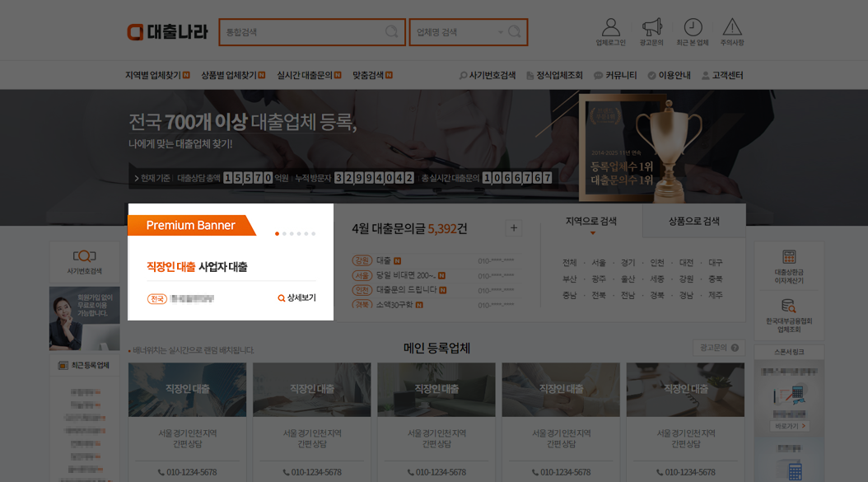Open 광고문의 via the megaphone icon
Screen dimensions: 868x482
tap(653, 26)
